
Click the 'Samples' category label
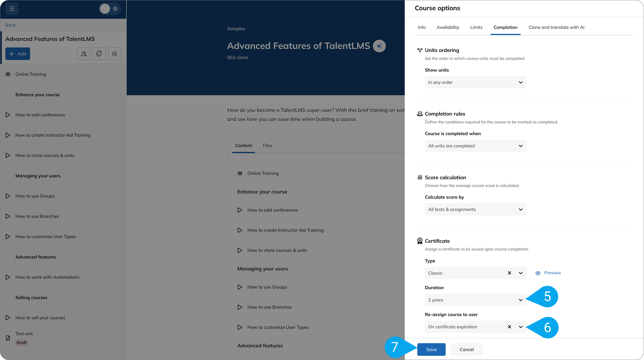click(x=236, y=29)
